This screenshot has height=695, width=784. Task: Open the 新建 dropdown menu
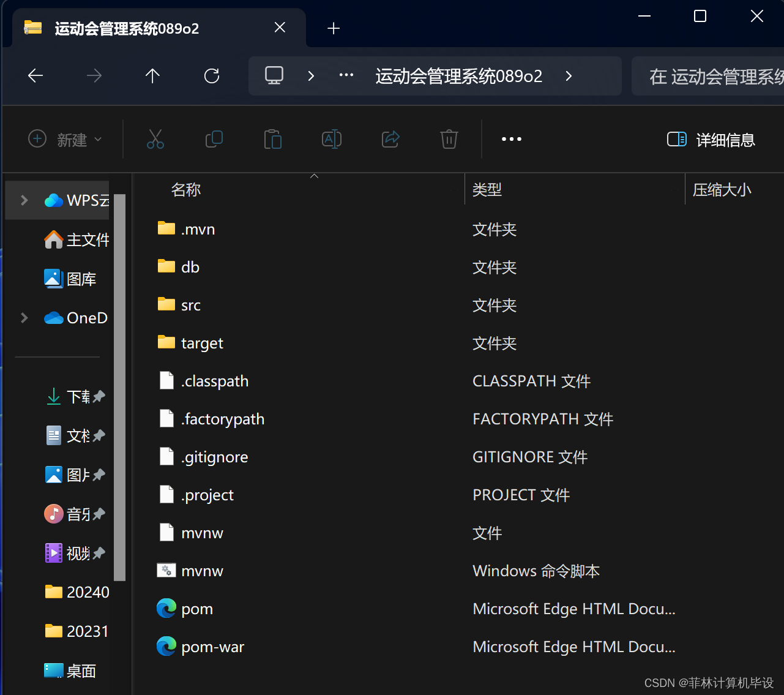(64, 140)
